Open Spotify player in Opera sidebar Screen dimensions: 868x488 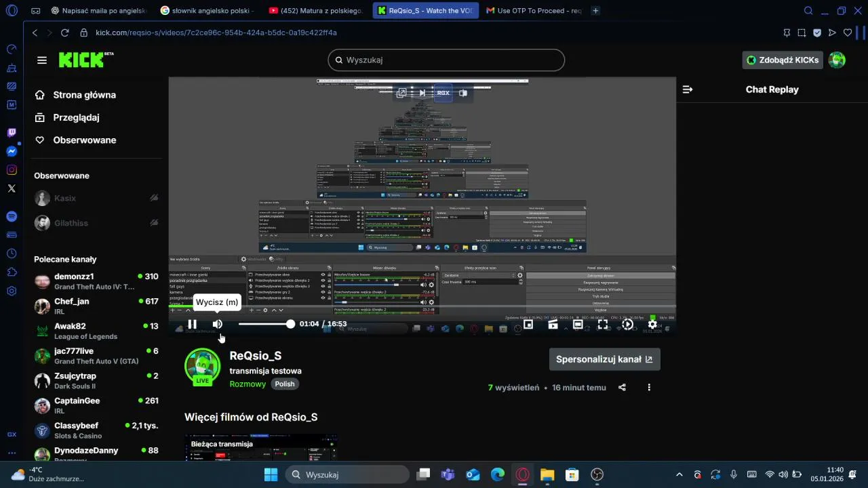tap(12, 216)
